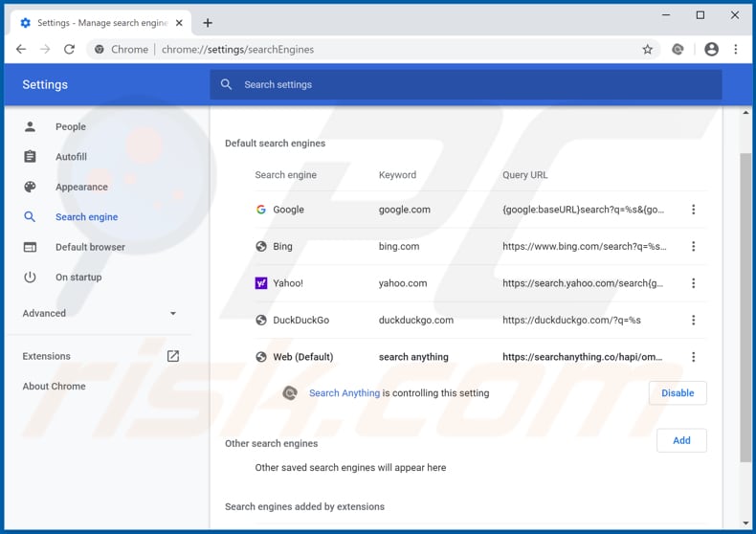Image resolution: width=756 pixels, height=534 pixels.
Task: Click the Search Anything extension toolbar icon
Action: coord(678,49)
